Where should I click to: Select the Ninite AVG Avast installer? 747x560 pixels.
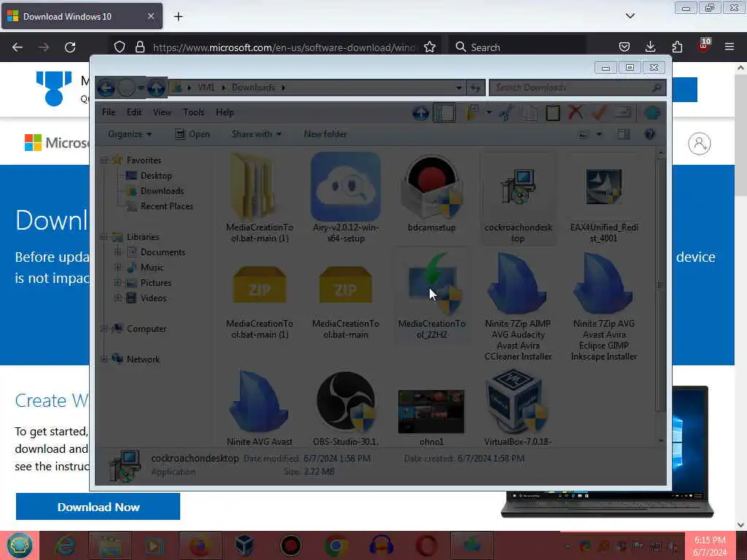(259, 408)
